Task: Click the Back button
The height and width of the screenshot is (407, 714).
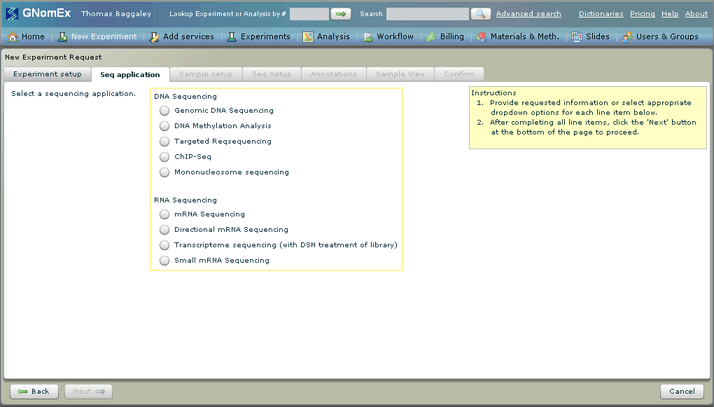Action: (35, 392)
